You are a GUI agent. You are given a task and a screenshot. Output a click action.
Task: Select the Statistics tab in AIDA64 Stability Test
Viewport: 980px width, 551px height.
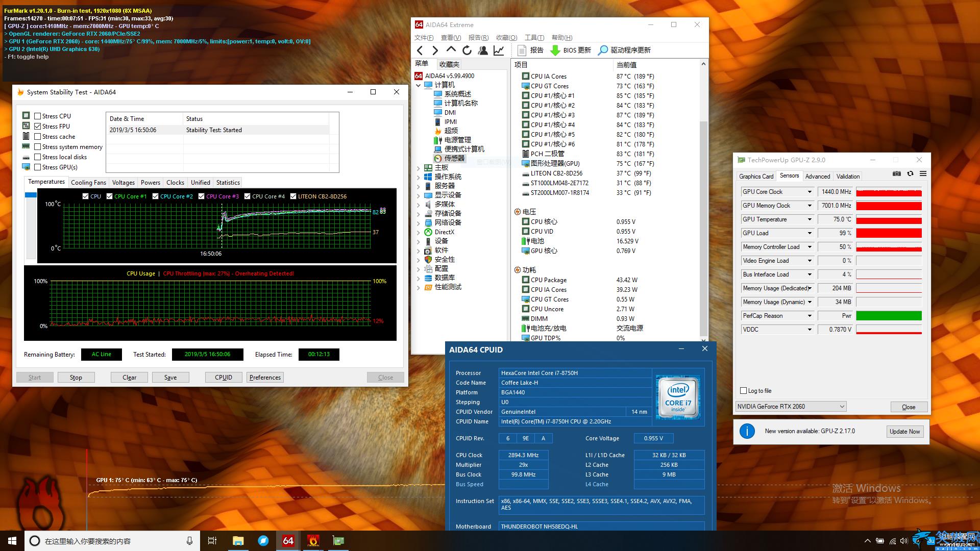tap(228, 182)
